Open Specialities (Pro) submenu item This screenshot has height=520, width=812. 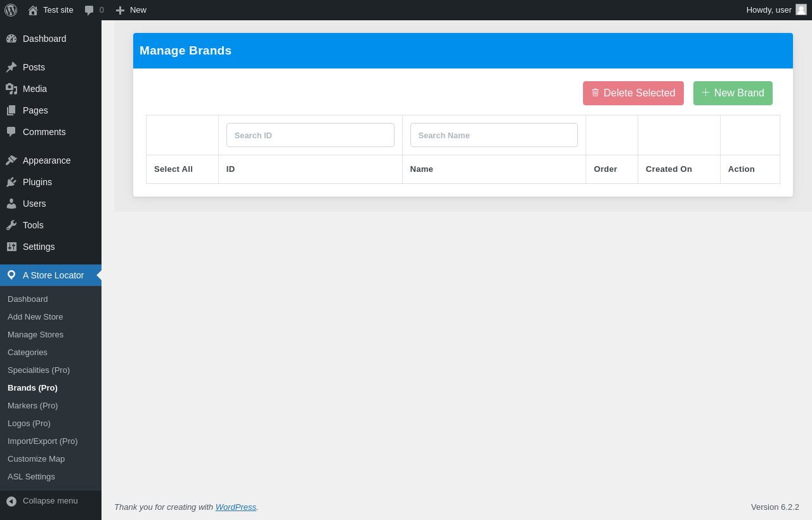[x=51, y=370]
